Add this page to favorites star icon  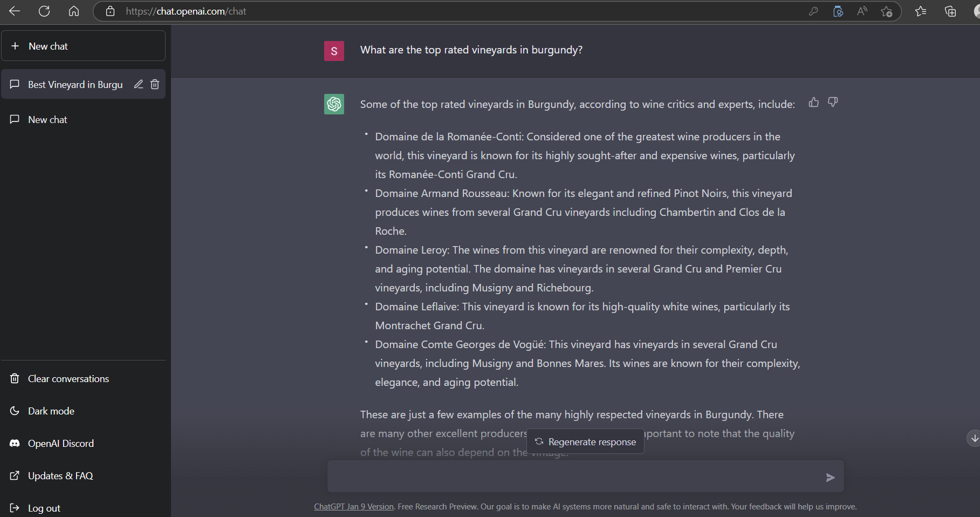886,11
